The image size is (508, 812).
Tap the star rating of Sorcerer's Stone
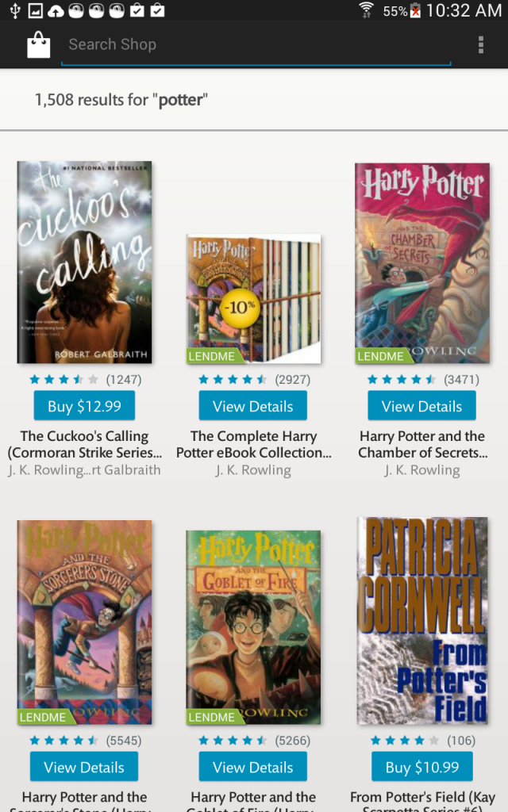[x=63, y=741]
